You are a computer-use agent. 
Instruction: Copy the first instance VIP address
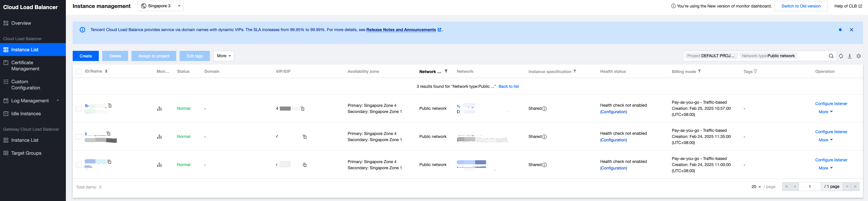pyautogui.click(x=303, y=109)
